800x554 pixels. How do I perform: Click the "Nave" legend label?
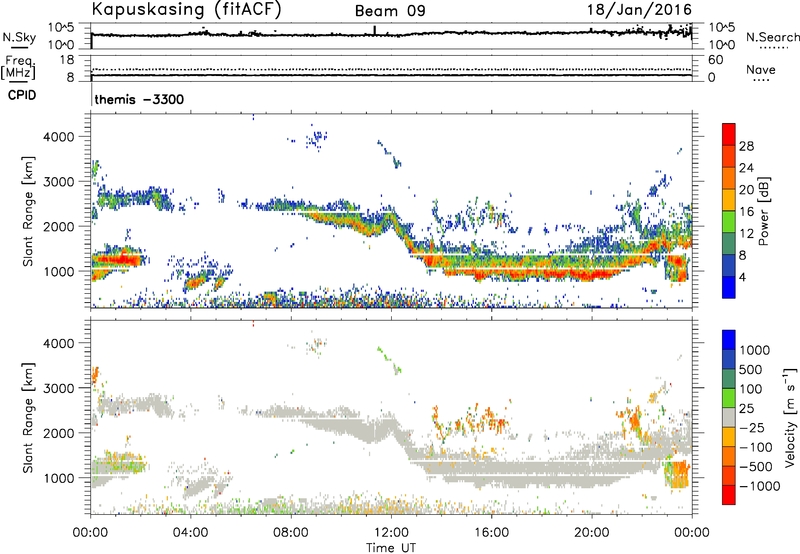761,70
